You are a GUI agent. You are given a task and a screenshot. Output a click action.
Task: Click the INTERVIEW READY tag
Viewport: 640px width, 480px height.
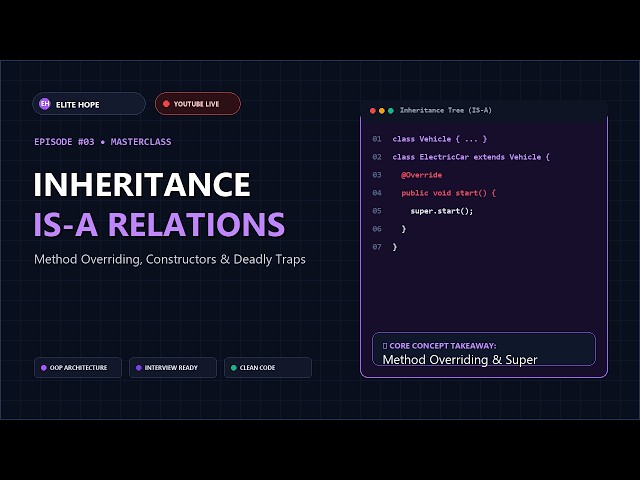pyautogui.click(x=173, y=368)
